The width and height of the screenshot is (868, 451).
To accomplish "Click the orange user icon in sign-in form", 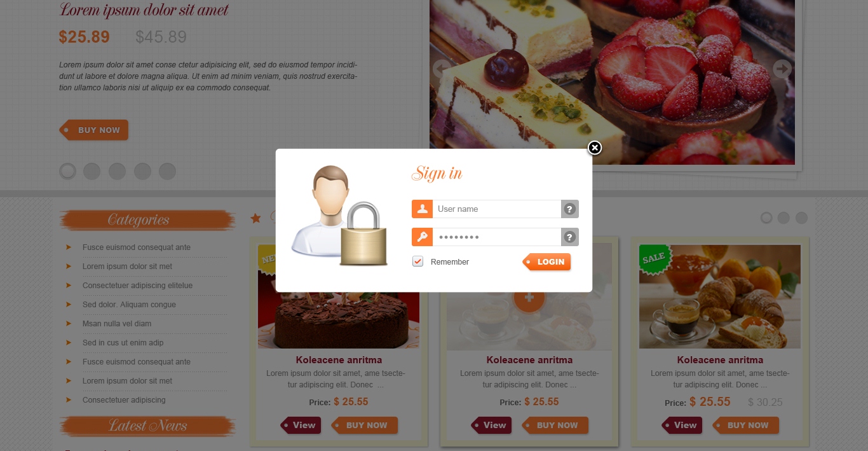I will [422, 209].
